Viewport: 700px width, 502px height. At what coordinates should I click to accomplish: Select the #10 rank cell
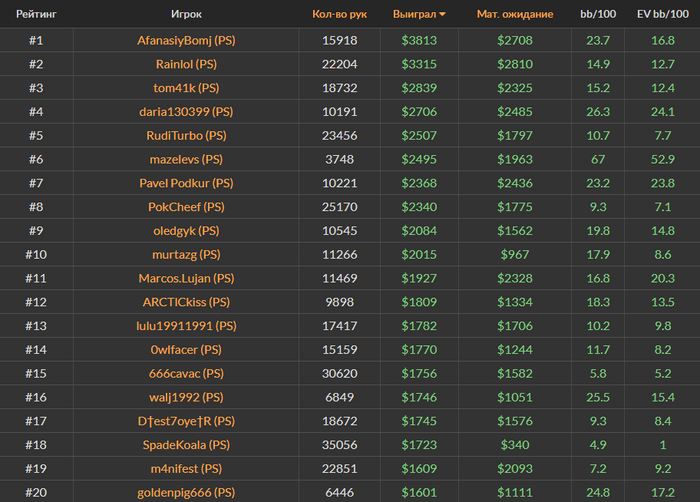coord(36,255)
